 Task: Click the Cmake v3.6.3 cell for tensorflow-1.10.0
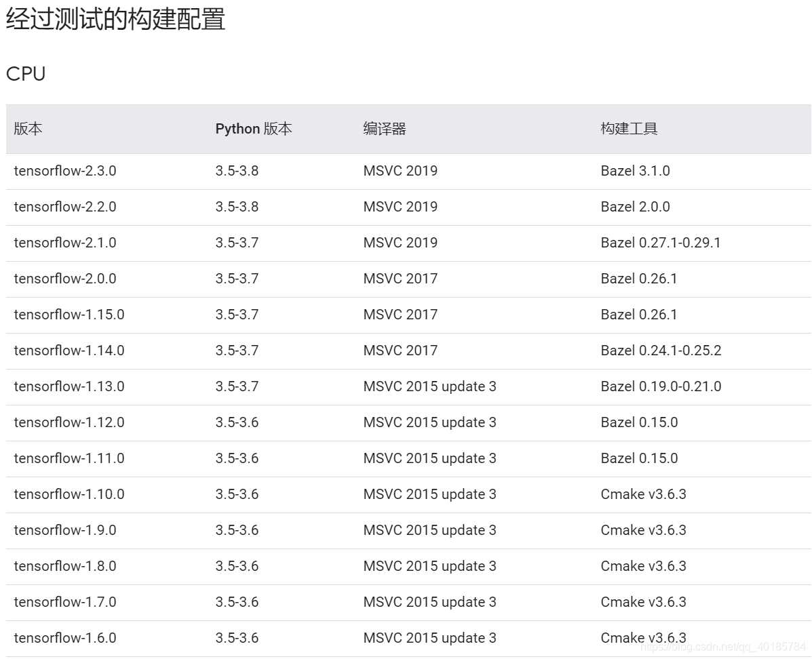click(x=643, y=494)
